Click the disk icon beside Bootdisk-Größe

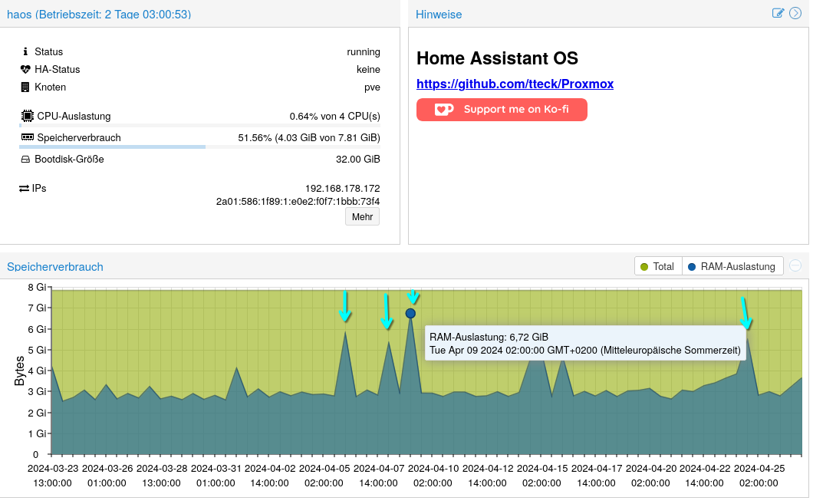click(x=25, y=160)
